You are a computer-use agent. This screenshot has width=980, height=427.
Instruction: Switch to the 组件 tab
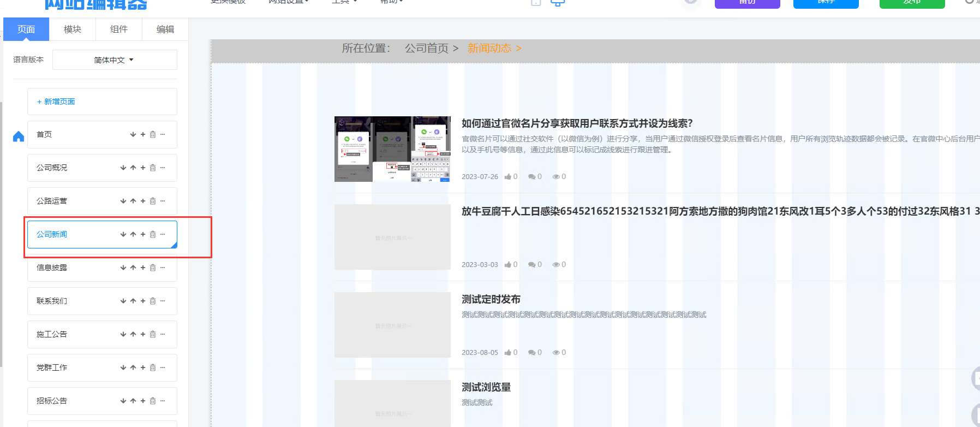pyautogui.click(x=119, y=29)
